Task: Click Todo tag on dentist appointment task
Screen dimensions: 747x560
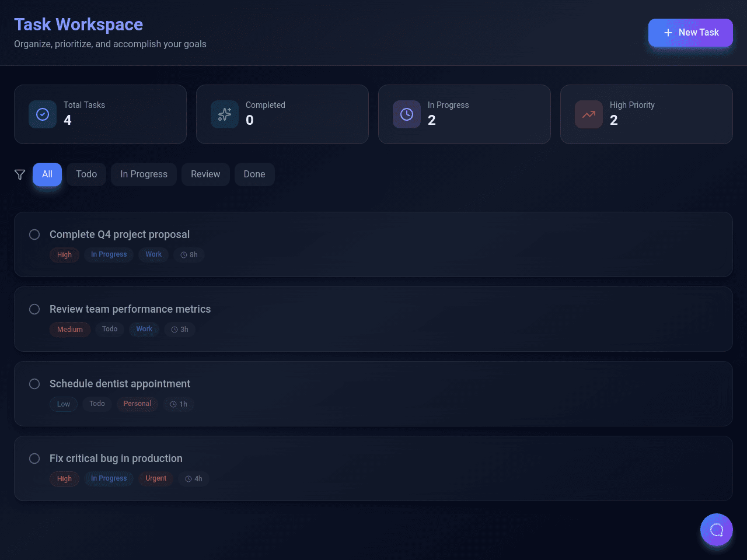Action: [x=97, y=404]
